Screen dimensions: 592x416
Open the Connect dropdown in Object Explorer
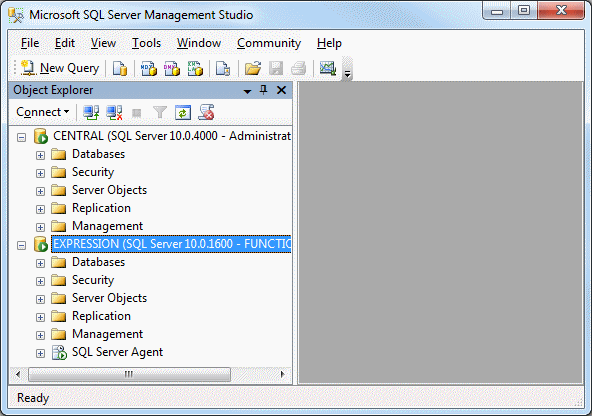point(42,112)
